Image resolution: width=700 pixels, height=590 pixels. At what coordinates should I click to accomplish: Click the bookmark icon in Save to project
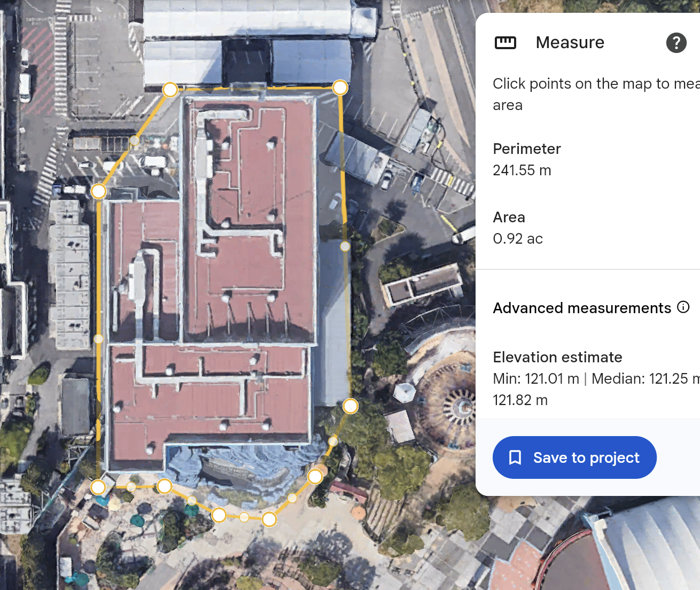click(x=515, y=457)
